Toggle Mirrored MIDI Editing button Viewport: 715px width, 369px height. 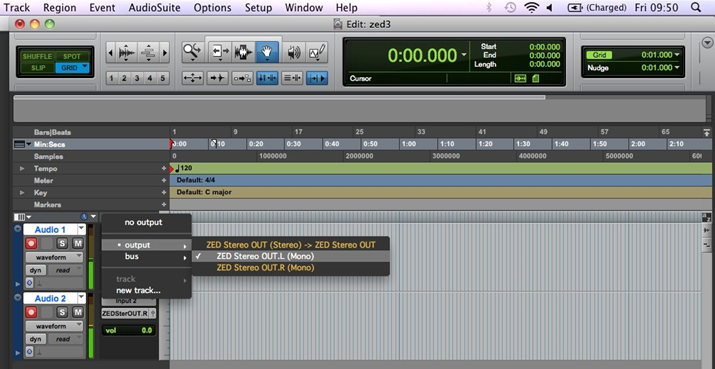tap(242, 78)
